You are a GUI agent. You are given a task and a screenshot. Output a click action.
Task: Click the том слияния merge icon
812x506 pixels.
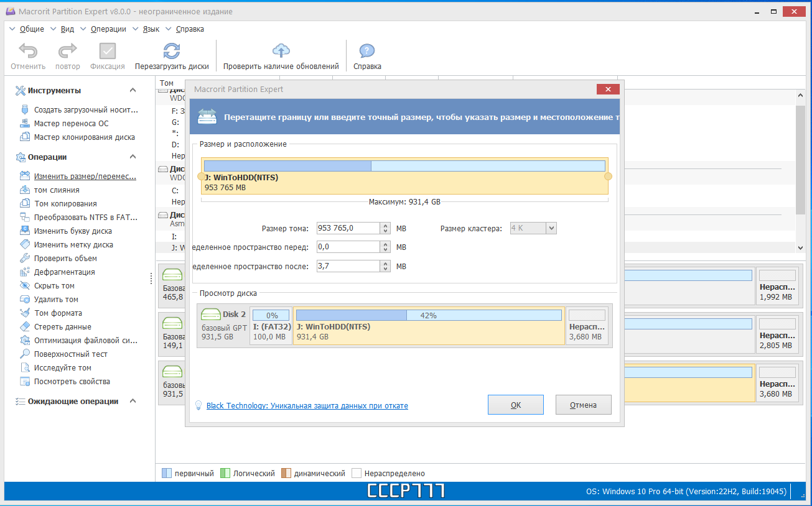point(25,190)
